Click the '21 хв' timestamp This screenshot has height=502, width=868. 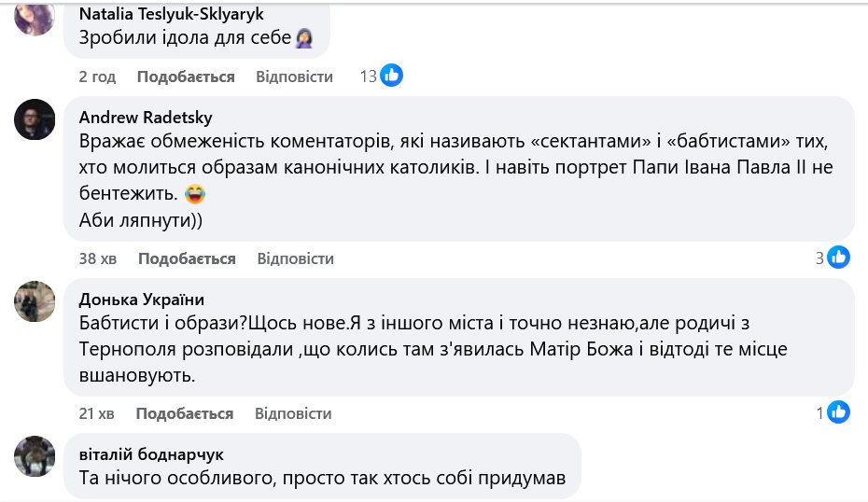point(96,413)
